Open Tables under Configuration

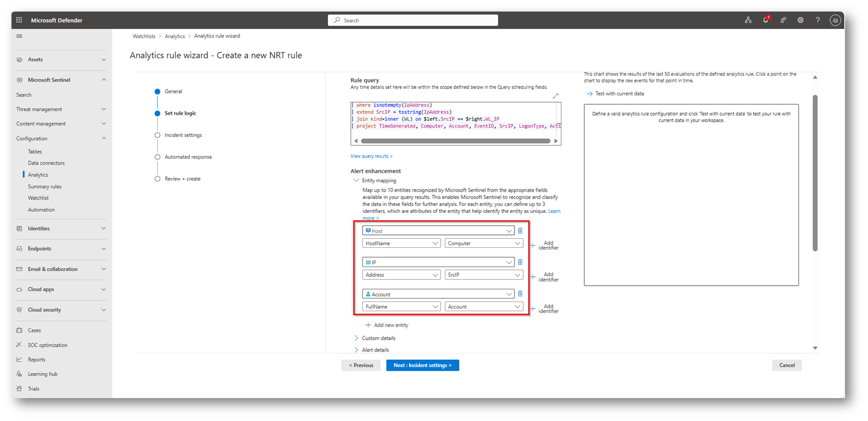pyautogui.click(x=35, y=152)
